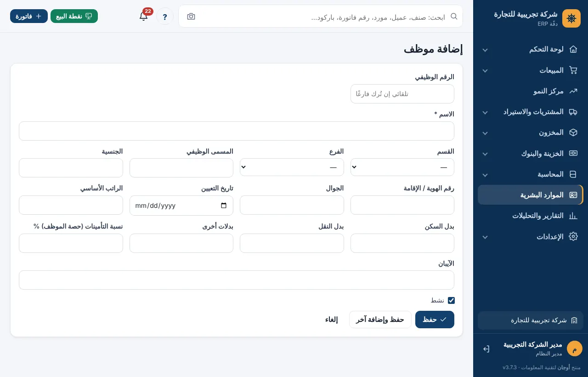Click the accounting ledger icon
Screen dimensions: 588x377
coord(573,174)
